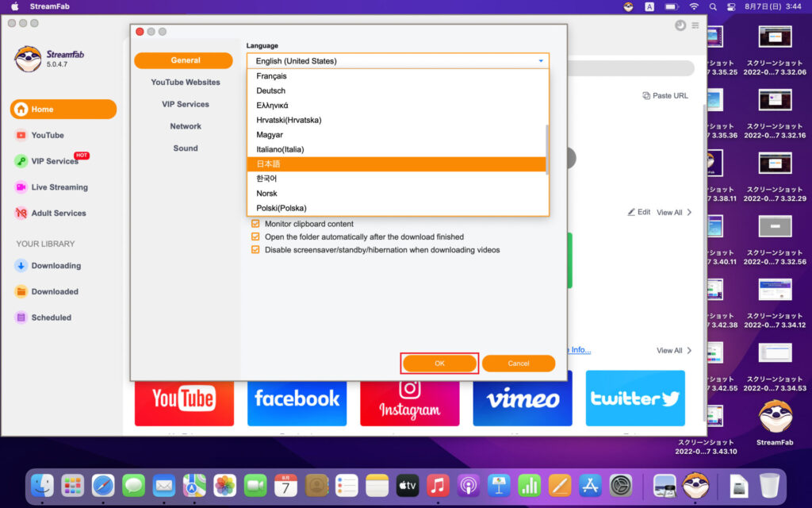Select the VIP Services key icon in sidebar
The height and width of the screenshot is (508, 812).
point(21,161)
